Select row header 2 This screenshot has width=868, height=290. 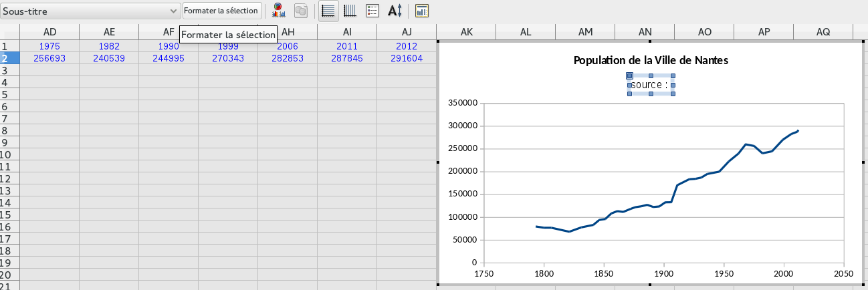(6, 58)
